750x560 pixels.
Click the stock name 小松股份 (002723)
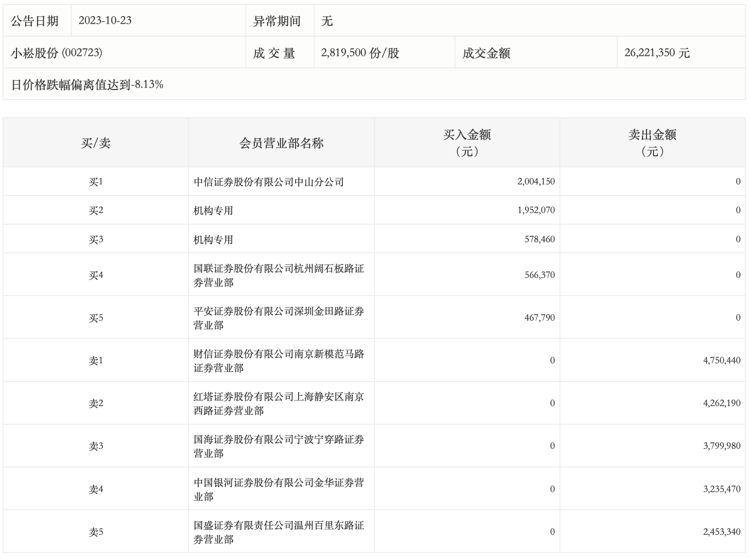click(56, 53)
